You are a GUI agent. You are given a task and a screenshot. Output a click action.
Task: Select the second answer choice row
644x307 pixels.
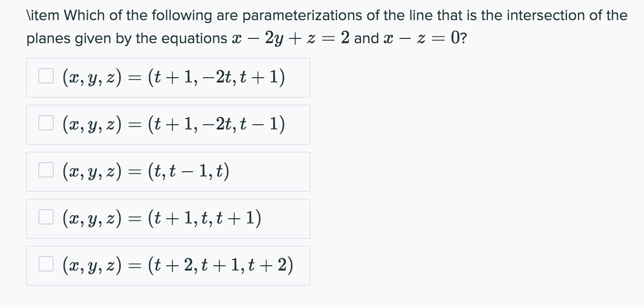click(x=168, y=124)
